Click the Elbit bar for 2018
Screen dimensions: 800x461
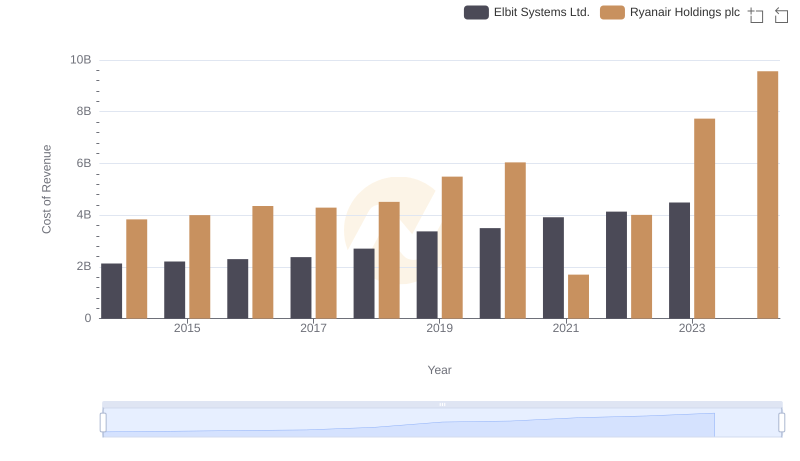coord(364,284)
